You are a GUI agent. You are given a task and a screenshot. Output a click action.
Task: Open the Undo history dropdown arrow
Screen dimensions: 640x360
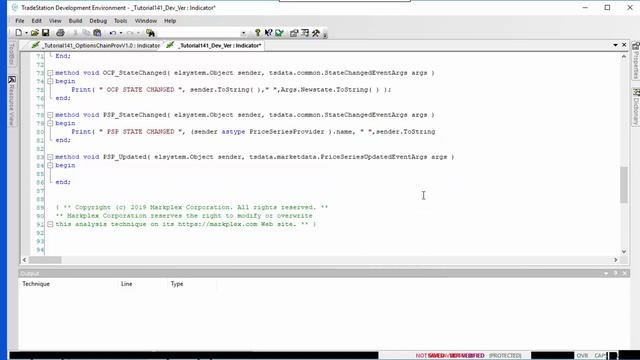[121, 33]
